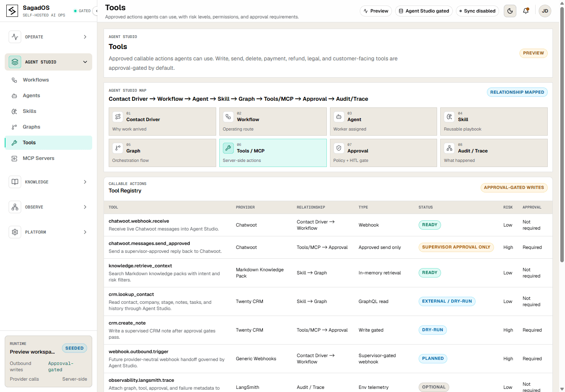
Task: Expand the Platform section chevron
Action: pos(85,232)
